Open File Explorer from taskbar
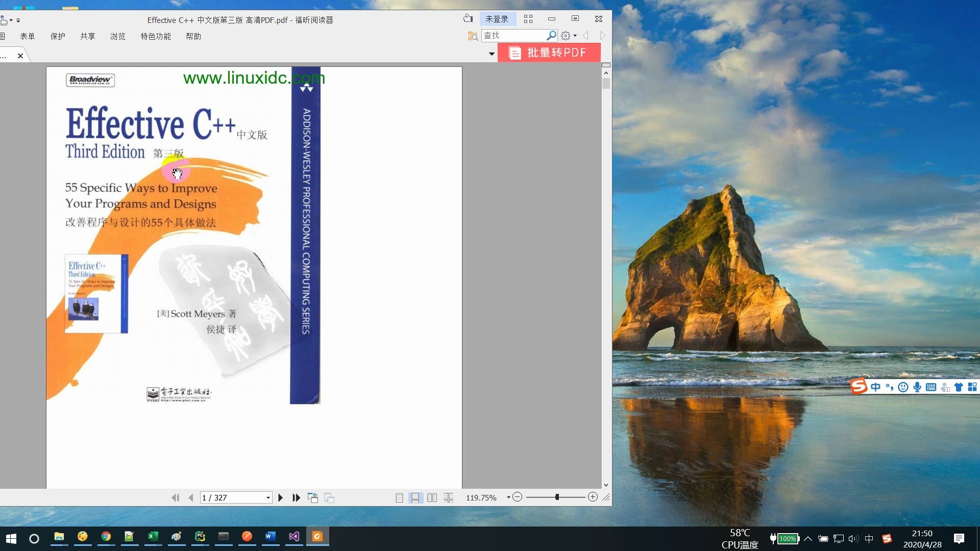Viewport: 980px width, 551px height. click(59, 537)
